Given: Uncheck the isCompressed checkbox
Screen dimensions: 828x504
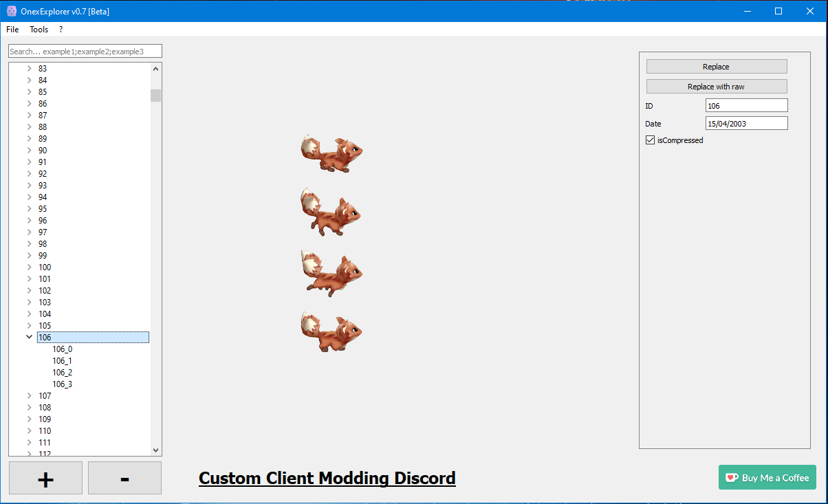Looking at the screenshot, I should point(650,140).
